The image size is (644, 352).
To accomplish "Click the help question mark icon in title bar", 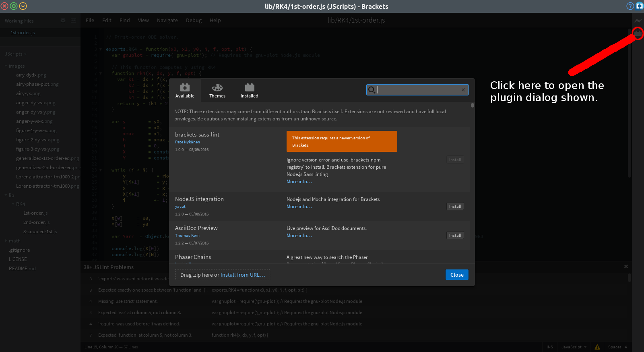I will pos(630,6).
